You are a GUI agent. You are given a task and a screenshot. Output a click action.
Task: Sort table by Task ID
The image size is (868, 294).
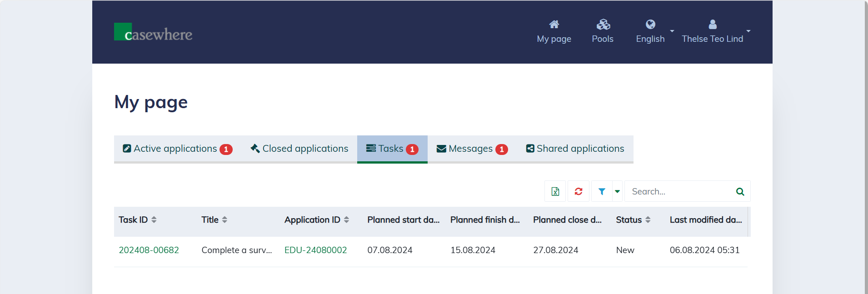(154, 220)
